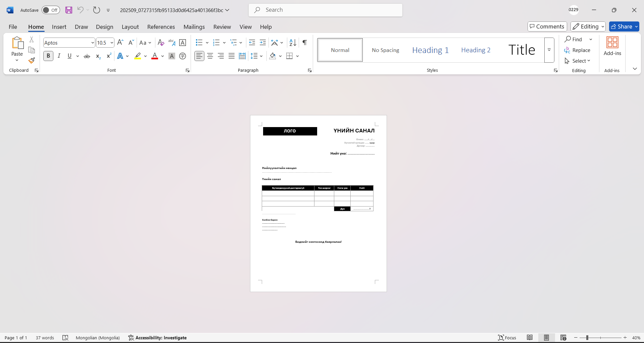Apply distributed text alignment
Image resolution: width=644 pixels, height=343 pixels.
pos(242,56)
